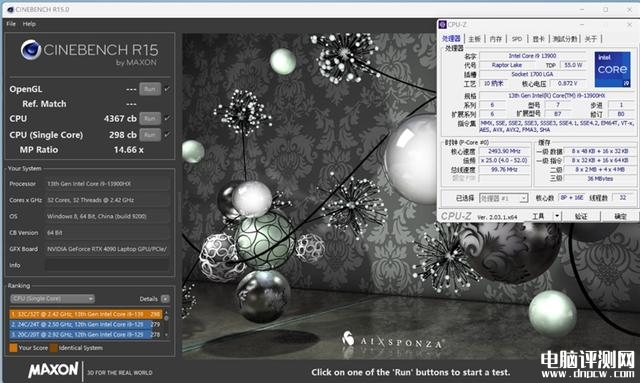
Task: Click the CPU-Z title bar icon
Action: tap(442, 24)
